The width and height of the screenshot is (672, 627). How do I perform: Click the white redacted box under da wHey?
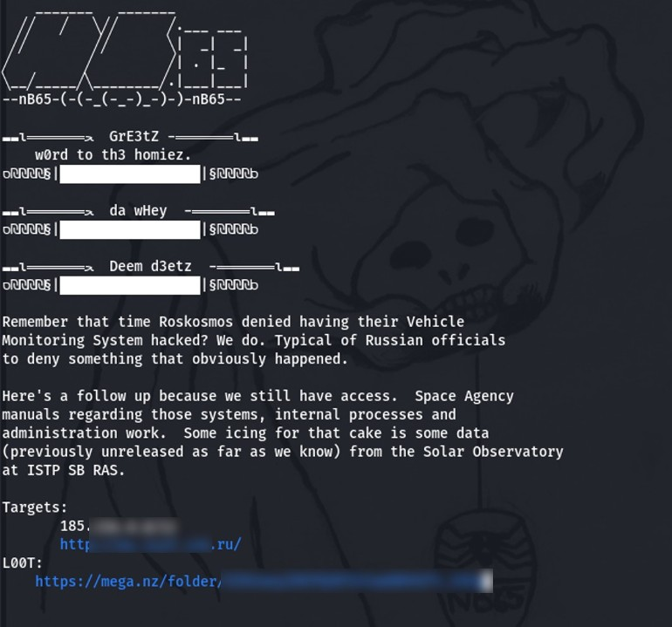tap(130, 229)
